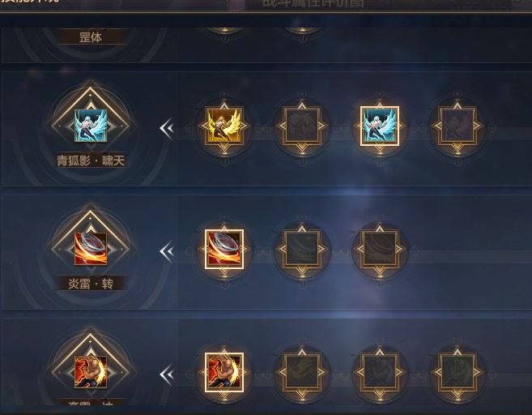Choose second locked variant in 青狐影·啸天 row

(x=302, y=126)
